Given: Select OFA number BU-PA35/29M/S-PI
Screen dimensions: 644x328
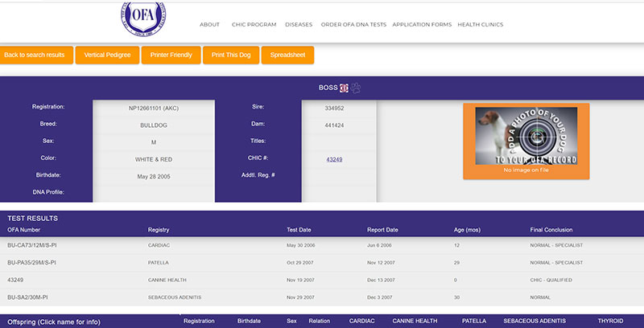Looking at the screenshot, I should (x=31, y=262).
